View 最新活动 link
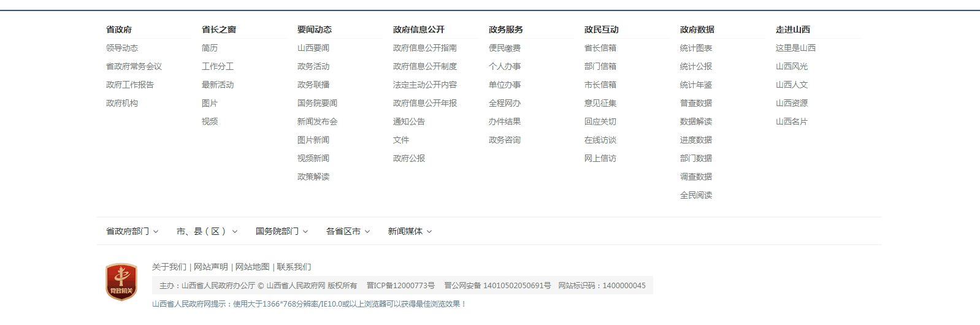Viewport: 980px width, 325px height. pyautogui.click(x=218, y=85)
